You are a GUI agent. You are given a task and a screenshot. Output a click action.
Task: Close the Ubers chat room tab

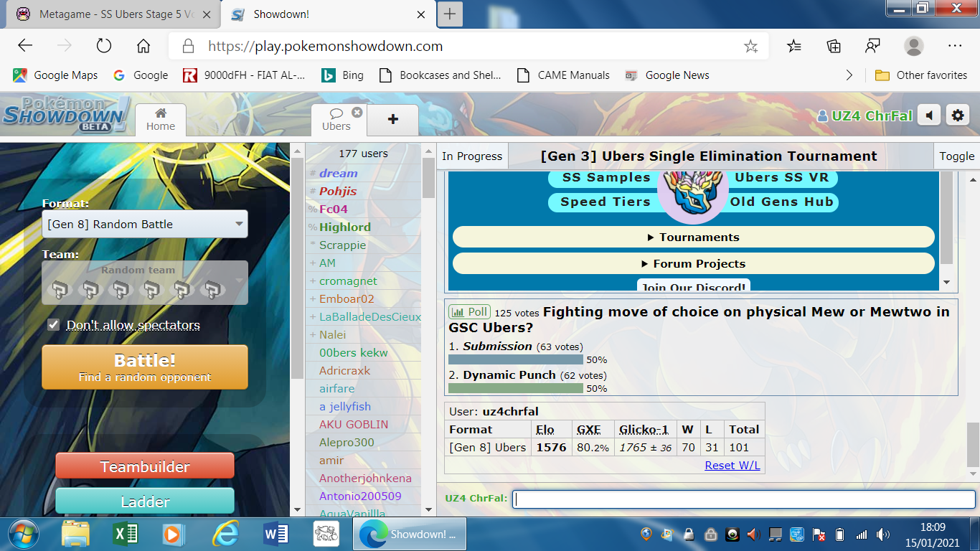click(x=357, y=113)
